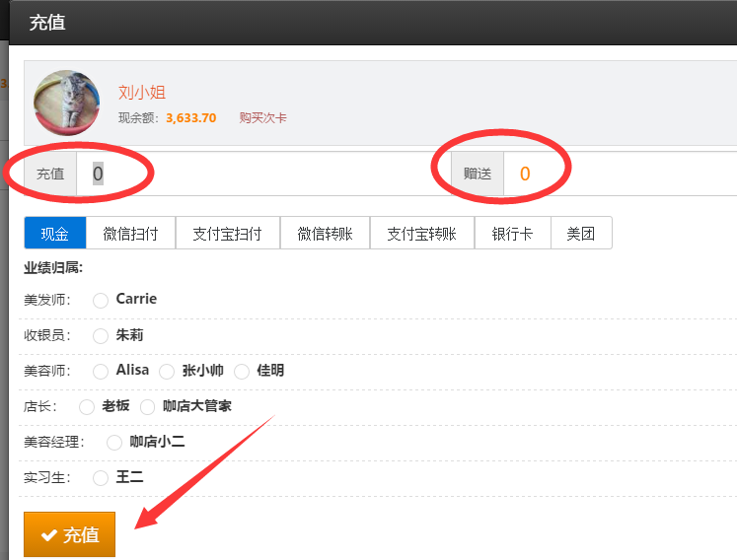Select the 微信扫付 payment tab
This screenshot has height=560, width=737.
pyautogui.click(x=130, y=233)
